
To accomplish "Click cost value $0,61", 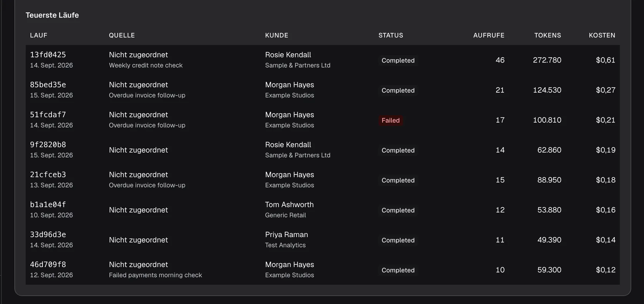I will point(606,60).
